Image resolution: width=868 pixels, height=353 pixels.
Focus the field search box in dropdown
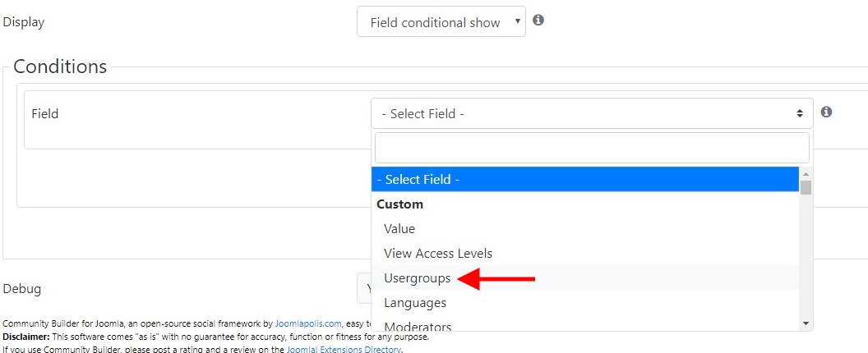point(592,148)
